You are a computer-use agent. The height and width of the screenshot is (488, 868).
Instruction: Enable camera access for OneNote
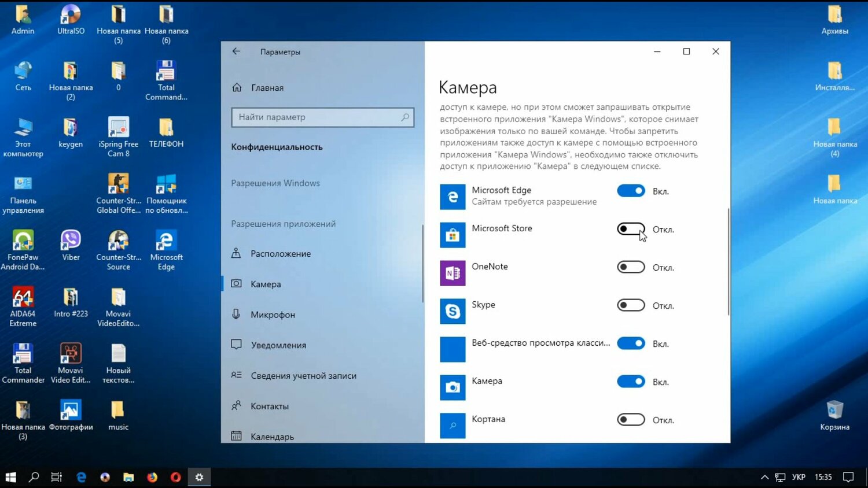click(631, 267)
